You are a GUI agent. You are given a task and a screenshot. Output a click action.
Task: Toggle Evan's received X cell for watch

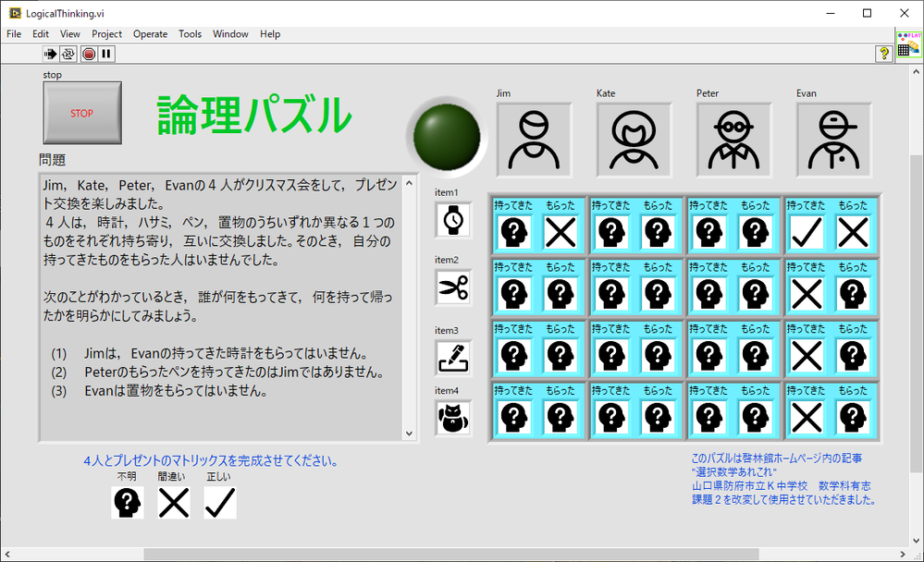pyautogui.click(x=853, y=232)
